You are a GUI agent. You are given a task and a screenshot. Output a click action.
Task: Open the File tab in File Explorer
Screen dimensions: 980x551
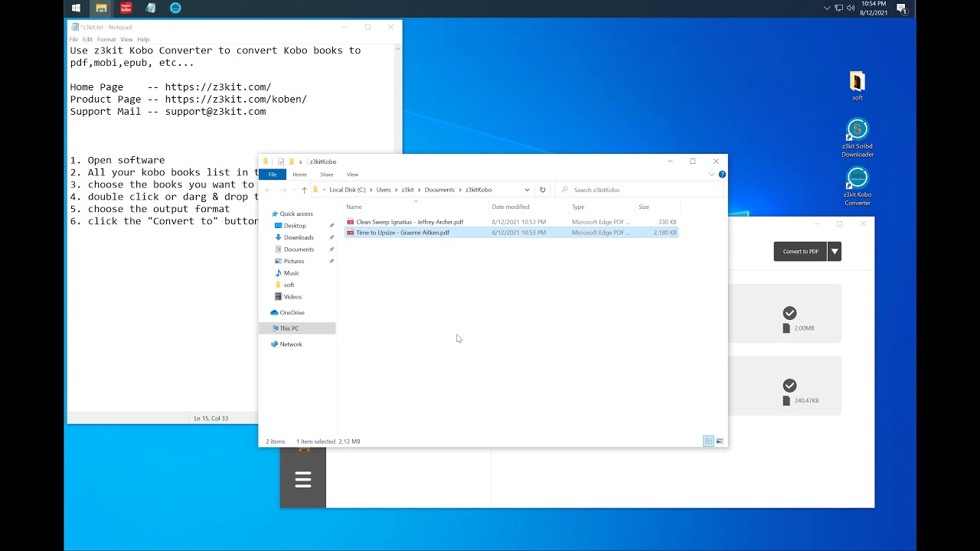pos(272,174)
